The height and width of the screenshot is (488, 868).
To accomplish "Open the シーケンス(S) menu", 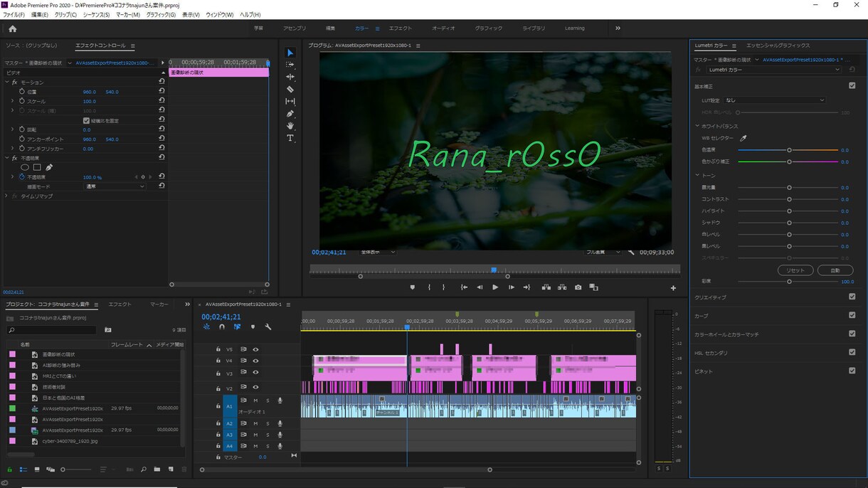I will click(x=96, y=14).
